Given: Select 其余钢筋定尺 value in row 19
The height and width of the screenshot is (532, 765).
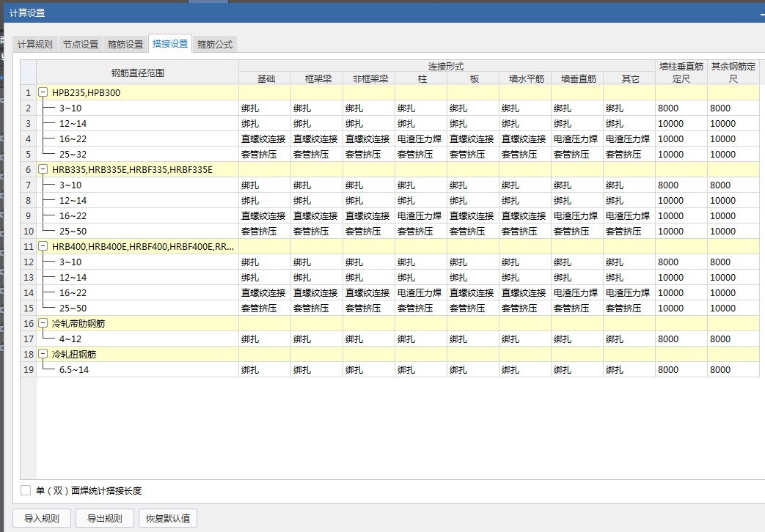Looking at the screenshot, I should pos(733,370).
